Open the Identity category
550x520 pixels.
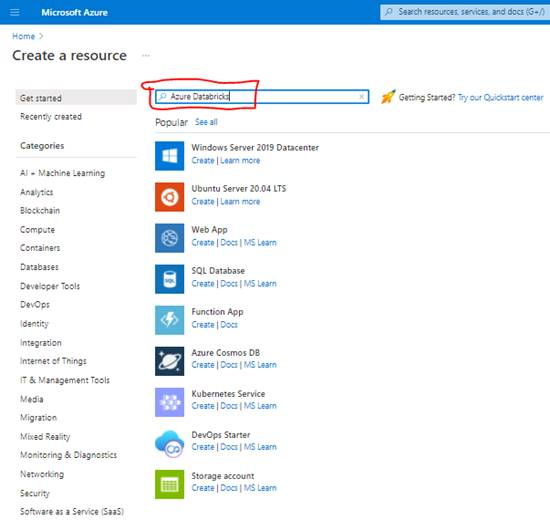click(x=34, y=324)
